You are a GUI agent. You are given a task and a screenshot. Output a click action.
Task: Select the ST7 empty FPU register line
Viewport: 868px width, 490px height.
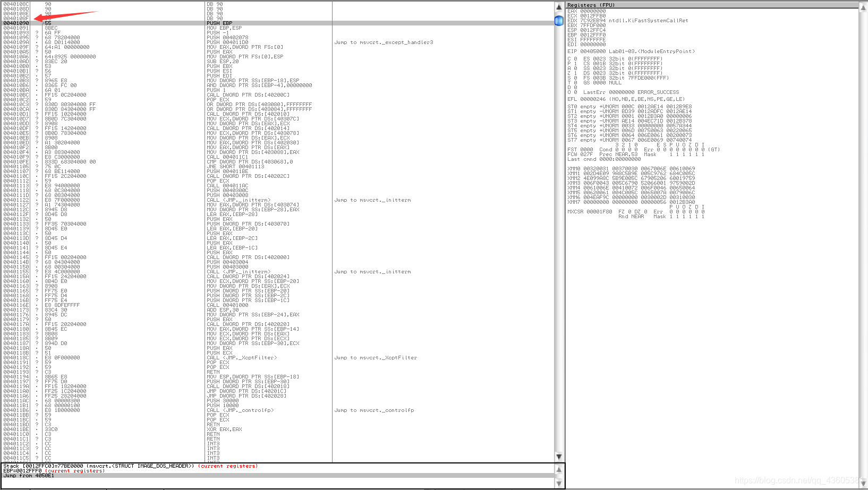tap(629, 140)
